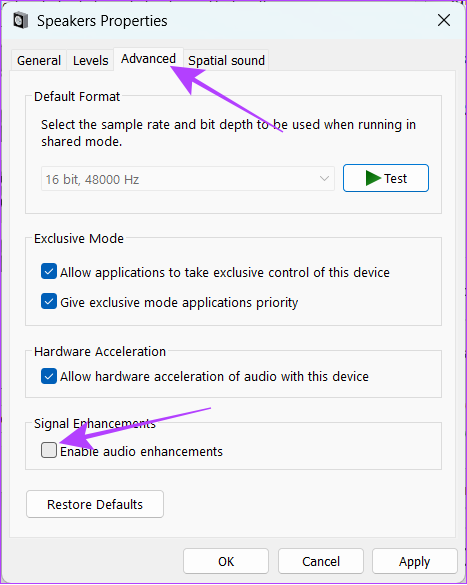Click the Default Format group heading
The height and width of the screenshot is (585, 467).
pos(77,97)
